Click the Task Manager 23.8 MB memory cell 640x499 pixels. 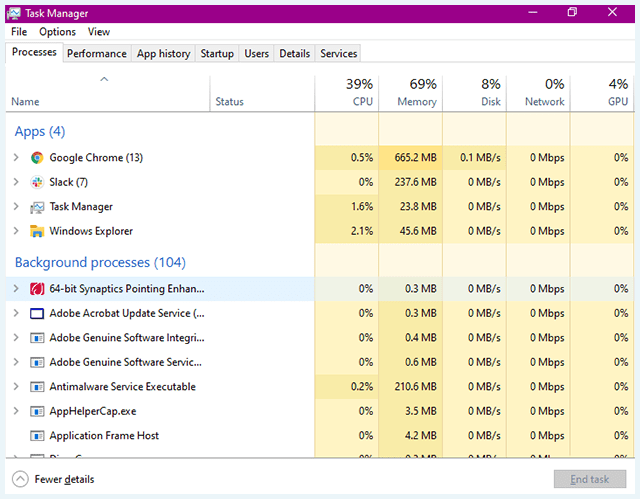411,206
